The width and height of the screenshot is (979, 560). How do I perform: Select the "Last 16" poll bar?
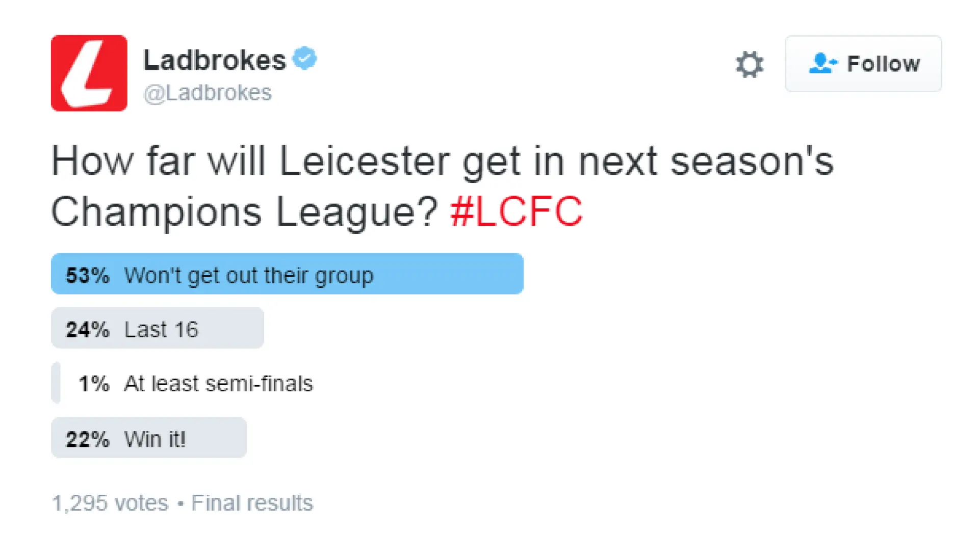click(158, 328)
